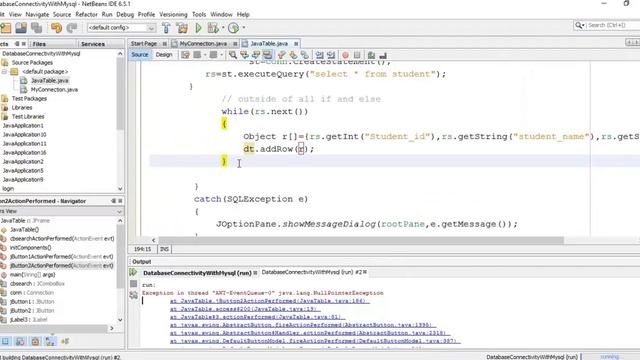This screenshot has width=640, height=360.
Task: Collapse the default package tree node
Action: coord(4,71)
